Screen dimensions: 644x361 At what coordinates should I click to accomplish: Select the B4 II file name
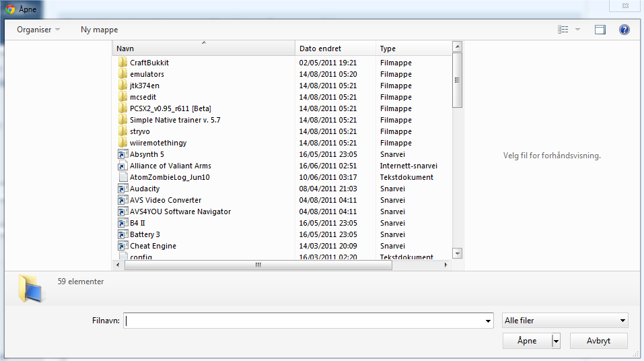click(137, 223)
